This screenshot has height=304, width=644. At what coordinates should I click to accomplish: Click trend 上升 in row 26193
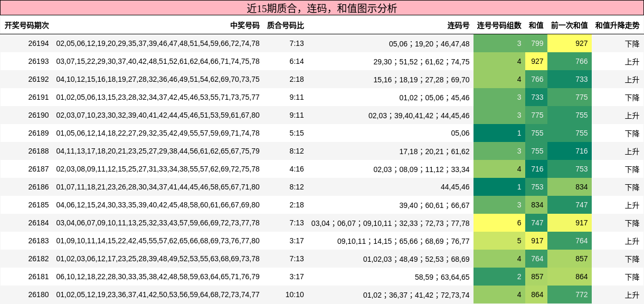coord(632,61)
